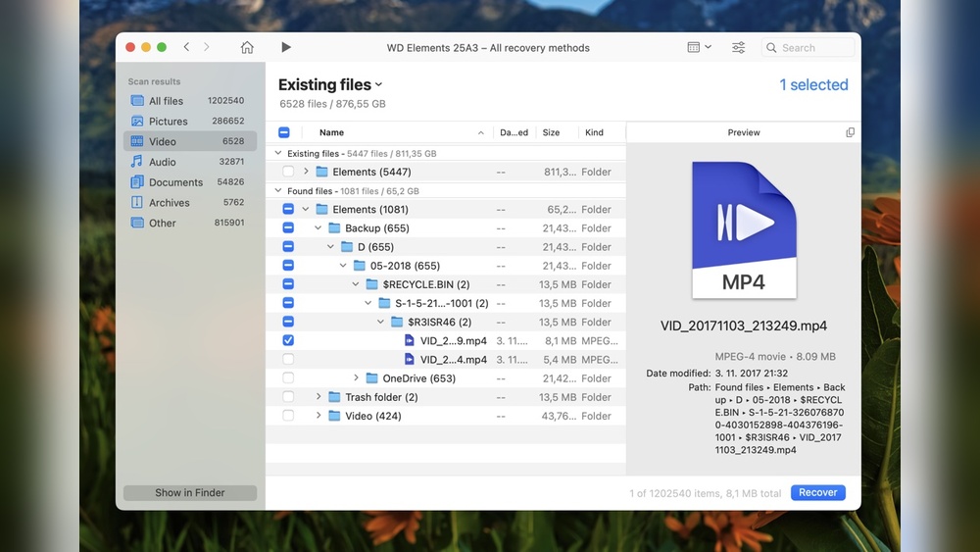The height and width of the screenshot is (552, 980).
Task: Resume scan with the play button
Action: (x=285, y=47)
